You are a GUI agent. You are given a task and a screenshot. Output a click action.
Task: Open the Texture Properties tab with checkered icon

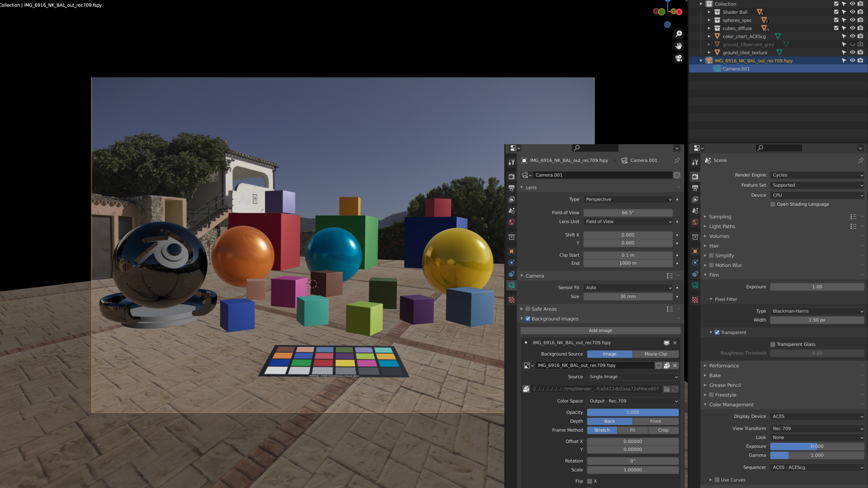click(511, 300)
